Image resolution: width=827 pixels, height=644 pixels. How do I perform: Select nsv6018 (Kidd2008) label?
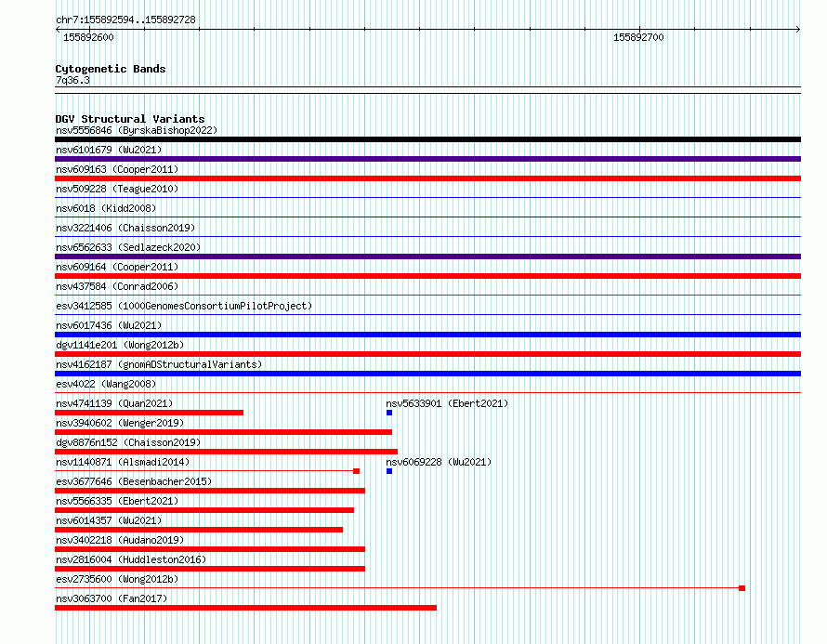pos(106,208)
